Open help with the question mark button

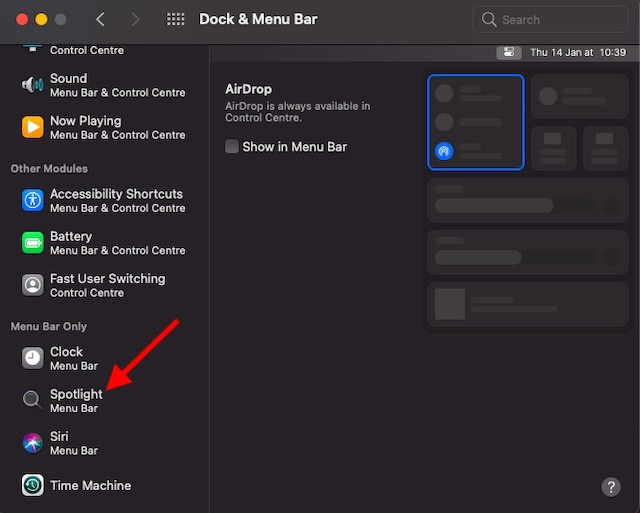click(611, 486)
